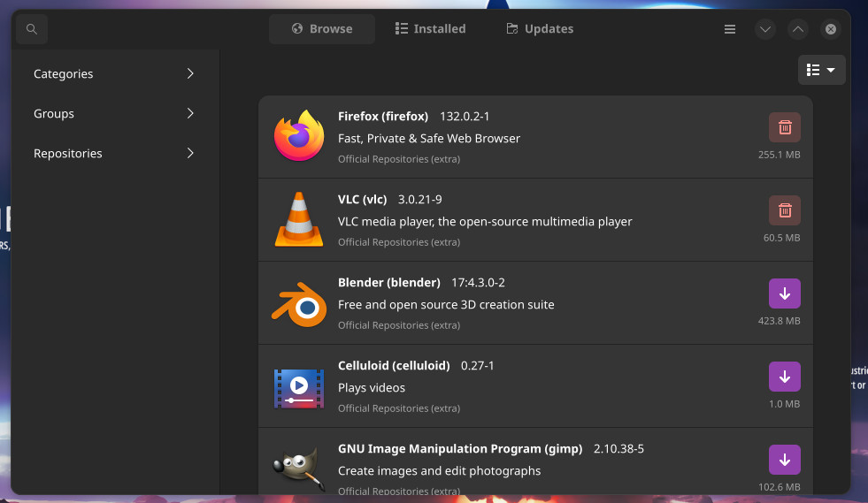
Task: Click 'Fast, Private & Safe Web Browser' description
Action: point(429,138)
